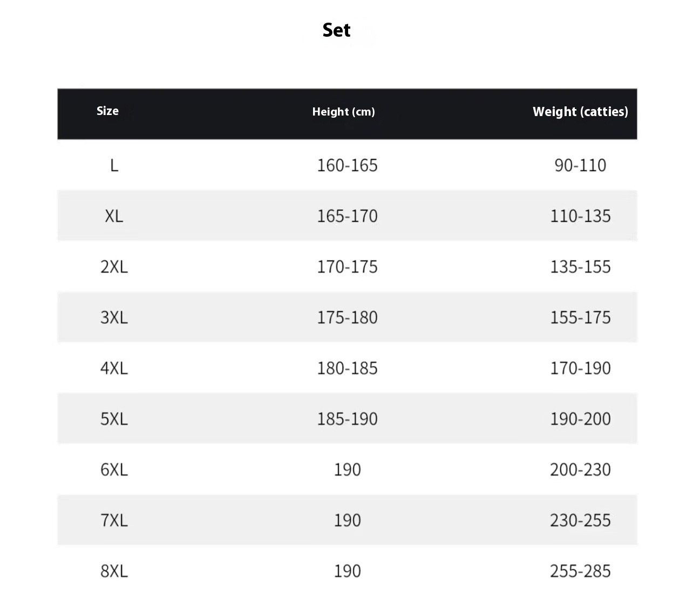This screenshot has height=616, width=693.
Task: Click the 2XL size cell
Action: 114,267
